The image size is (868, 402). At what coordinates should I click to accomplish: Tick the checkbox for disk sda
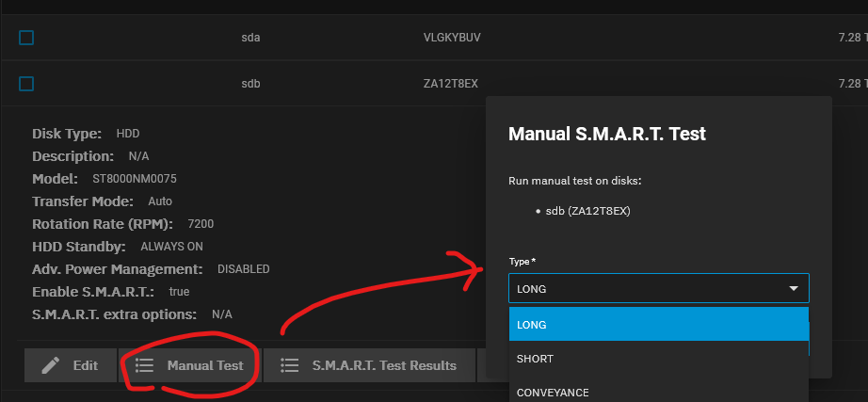point(26,38)
